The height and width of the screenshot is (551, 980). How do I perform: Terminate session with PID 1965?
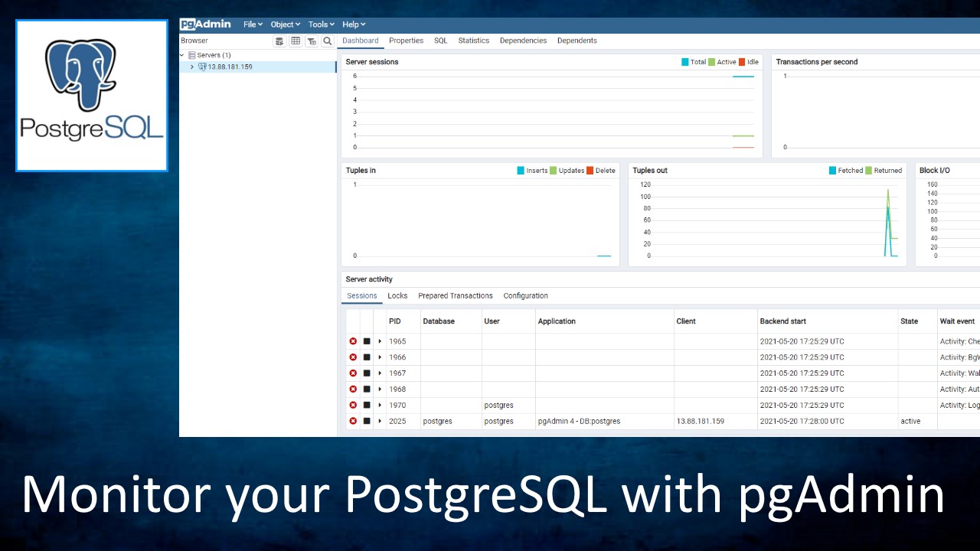[353, 341]
